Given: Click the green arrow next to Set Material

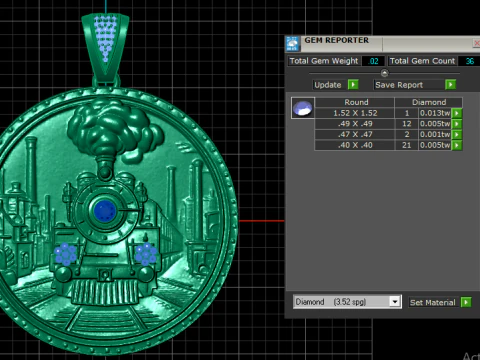Looking at the screenshot, I should pyautogui.click(x=466, y=302).
